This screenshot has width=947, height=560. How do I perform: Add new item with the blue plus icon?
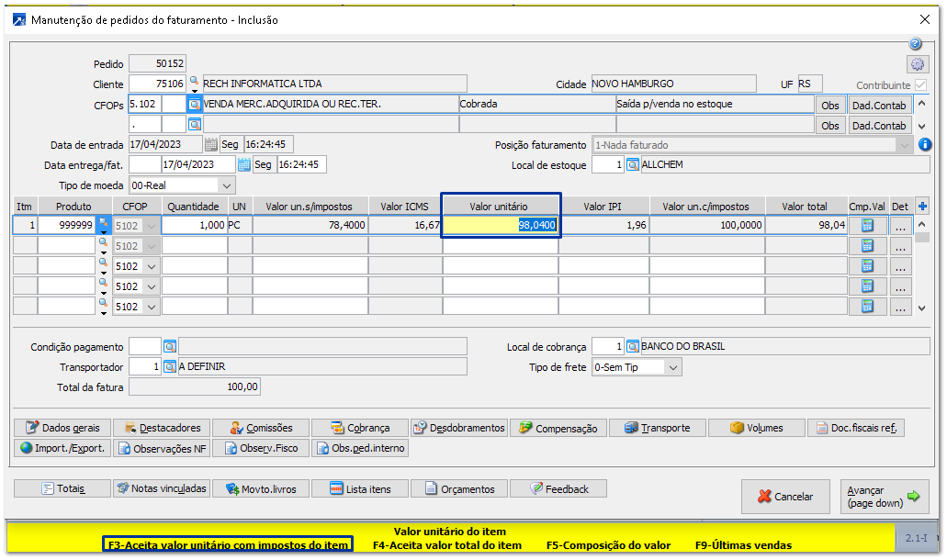pyautogui.click(x=923, y=207)
